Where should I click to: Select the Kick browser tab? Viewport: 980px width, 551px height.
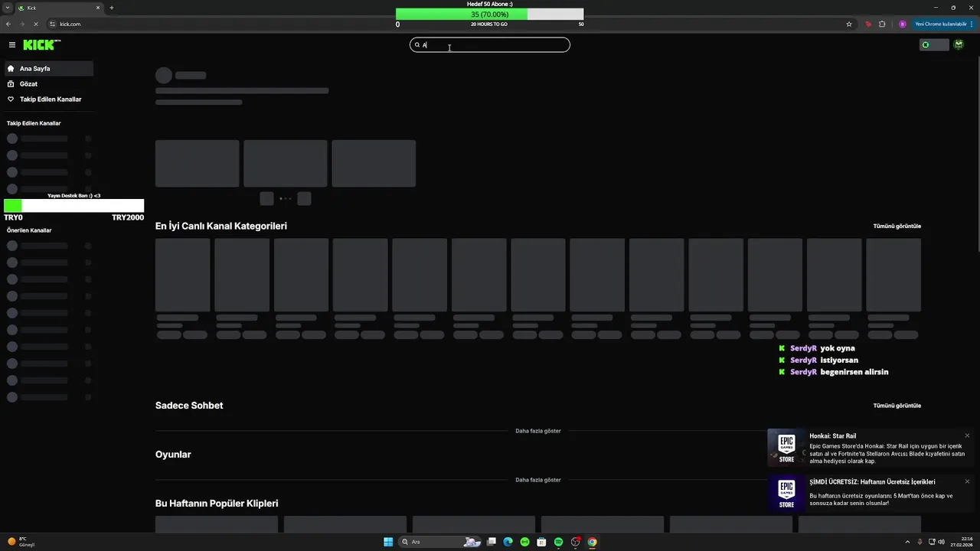coord(60,8)
